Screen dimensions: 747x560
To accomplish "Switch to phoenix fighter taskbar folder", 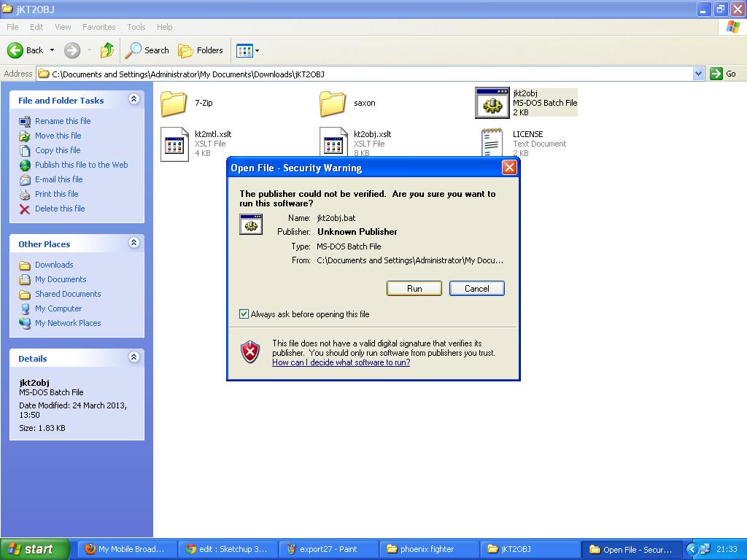I will [430, 549].
